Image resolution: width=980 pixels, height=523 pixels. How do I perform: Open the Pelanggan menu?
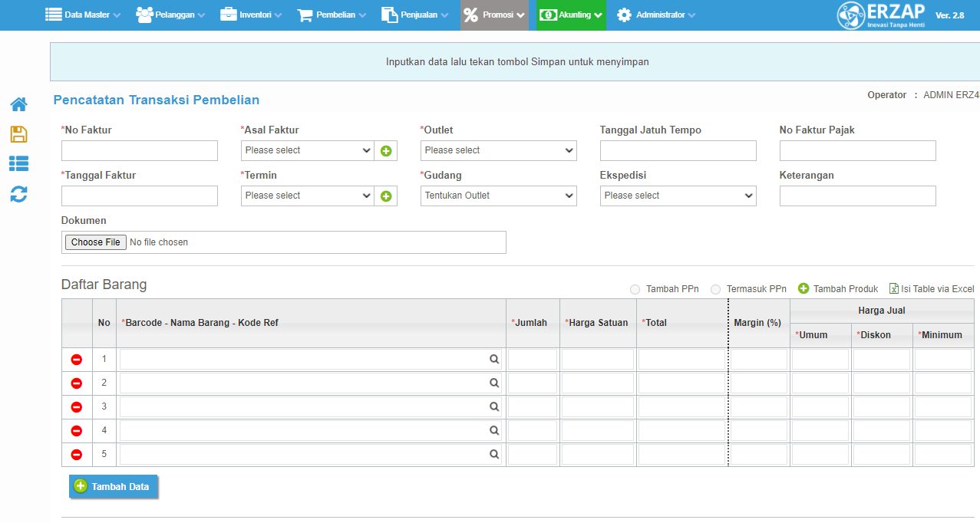(170, 15)
